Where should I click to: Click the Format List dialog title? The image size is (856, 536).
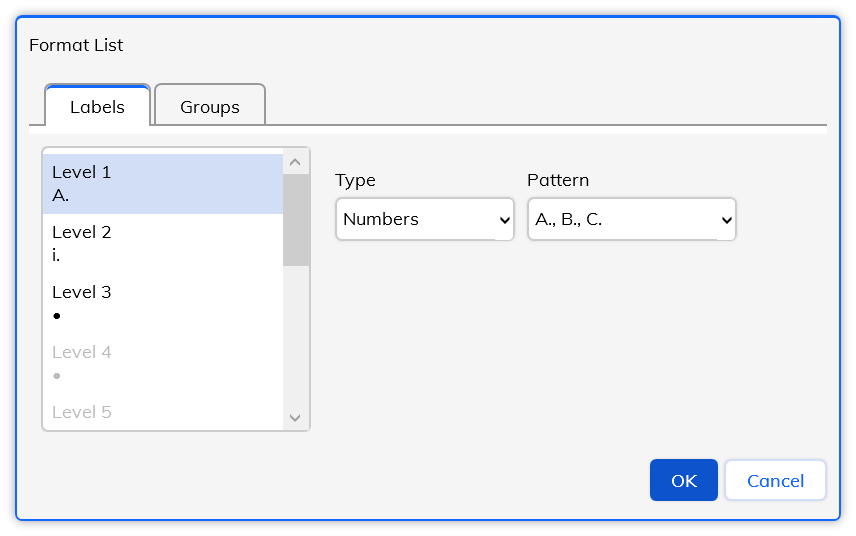tap(76, 45)
